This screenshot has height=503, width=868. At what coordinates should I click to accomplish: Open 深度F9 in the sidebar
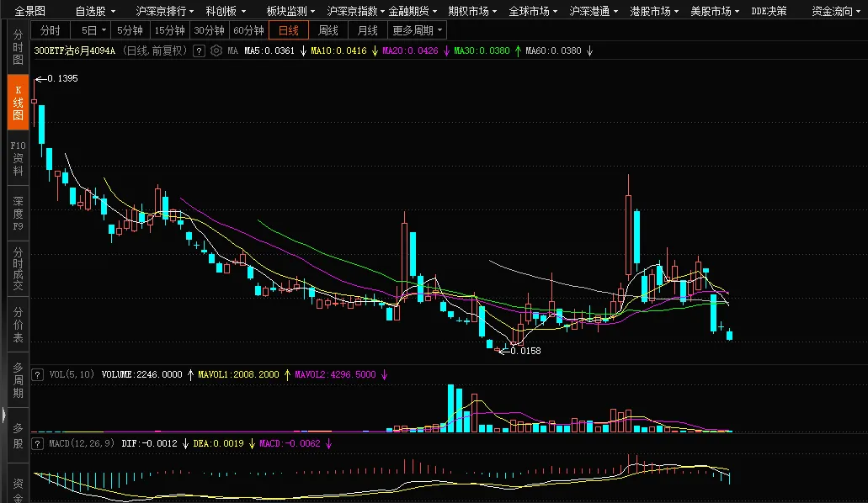(18, 214)
